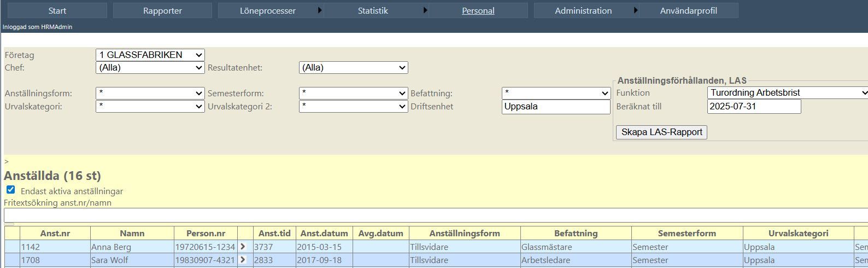Open the Företag dropdown

tap(150, 55)
